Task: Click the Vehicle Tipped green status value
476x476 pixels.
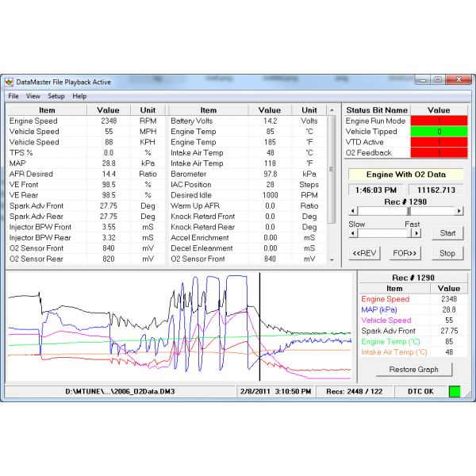Action: [439, 132]
